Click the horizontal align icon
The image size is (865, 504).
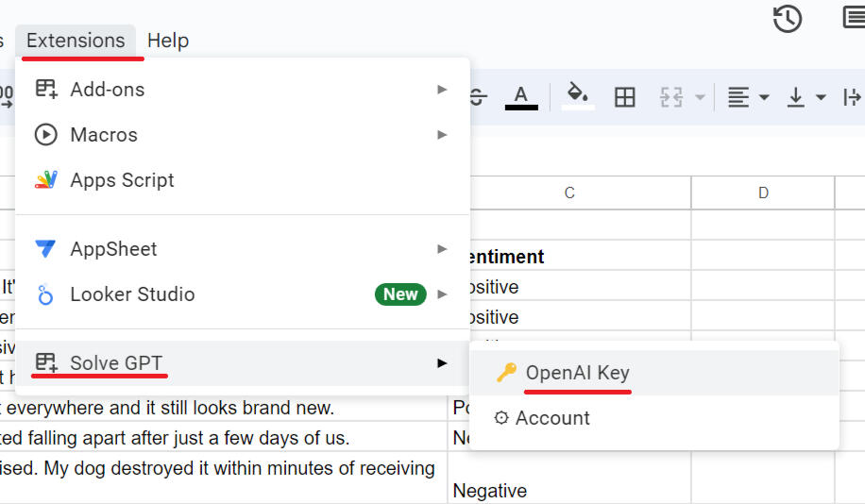(738, 96)
